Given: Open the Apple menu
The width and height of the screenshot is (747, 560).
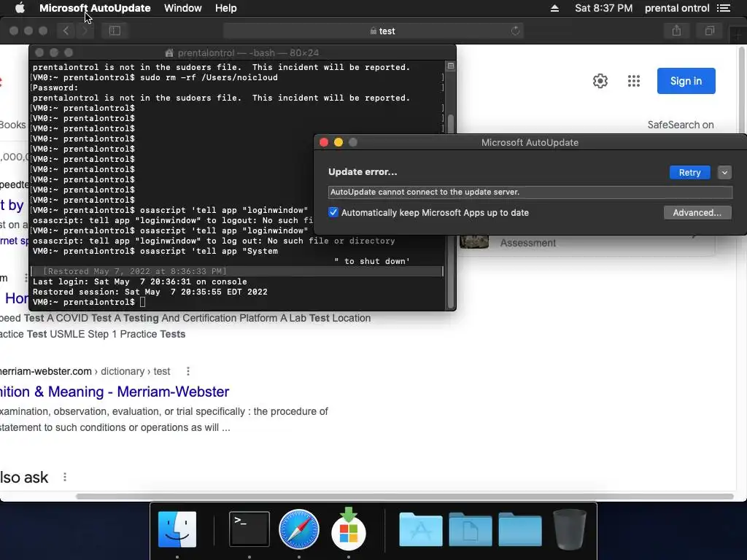Looking at the screenshot, I should (x=20, y=8).
